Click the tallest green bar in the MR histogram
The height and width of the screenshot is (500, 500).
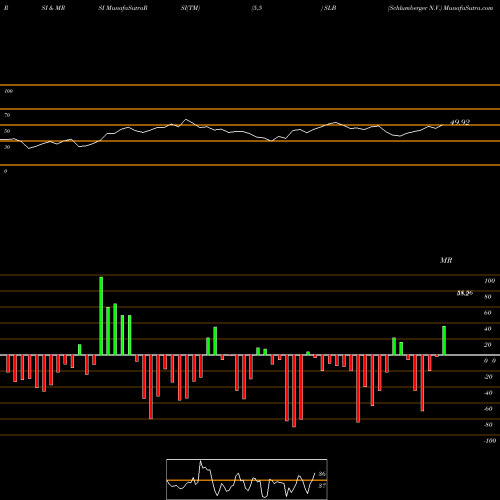(101, 316)
